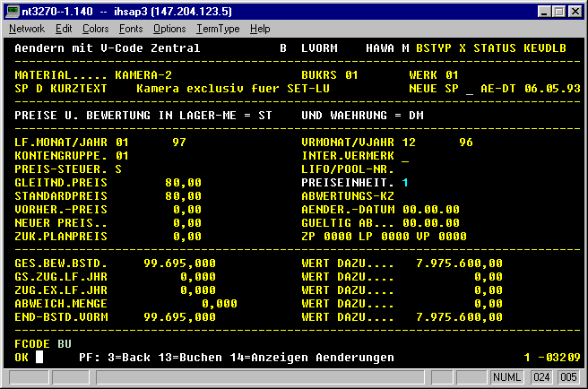Click the KONTENGRUPPE value 01
The image size is (588, 389).
tap(122, 156)
